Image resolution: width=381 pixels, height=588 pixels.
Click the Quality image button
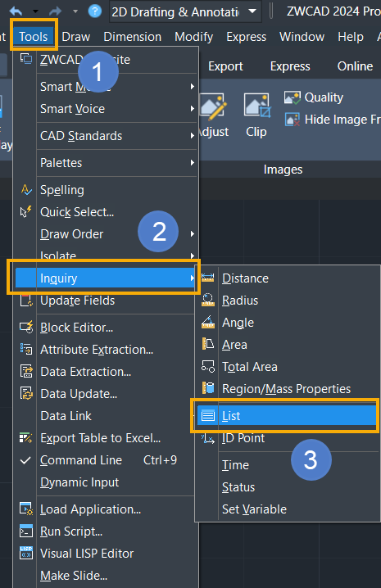(314, 97)
